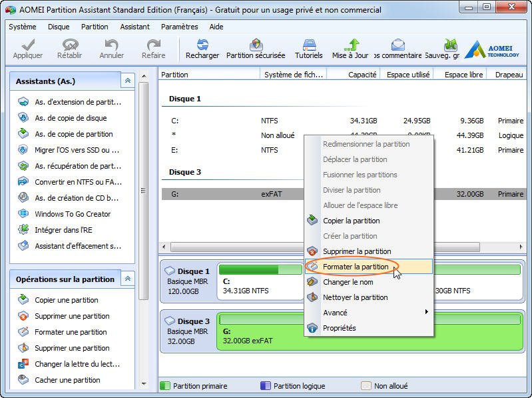Open Assistant d'effacement wizard
Image resolution: width=532 pixels, height=398 pixels.
70,246
